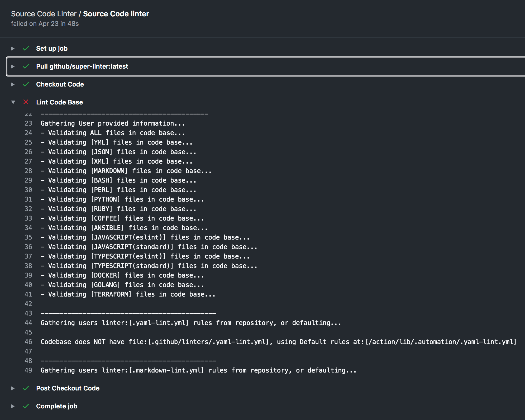Click the green checkmark beside Set up job
525x420 pixels.
point(26,48)
